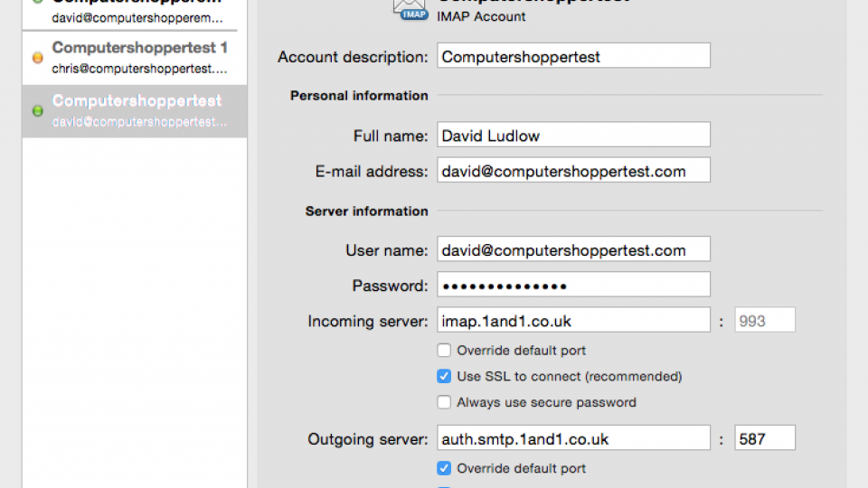868x488 pixels.
Task: Click the IMAP account envelope icon
Action: pos(410,9)
